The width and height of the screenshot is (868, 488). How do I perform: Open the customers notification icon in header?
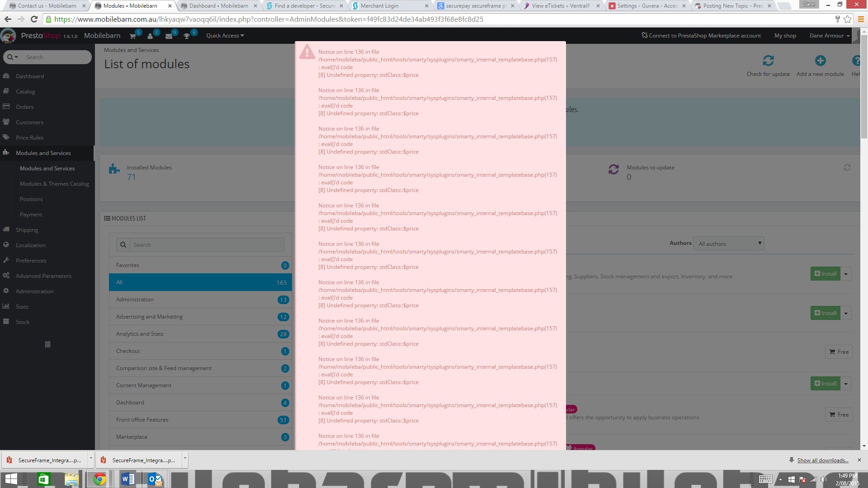click(x=151, y=36)
